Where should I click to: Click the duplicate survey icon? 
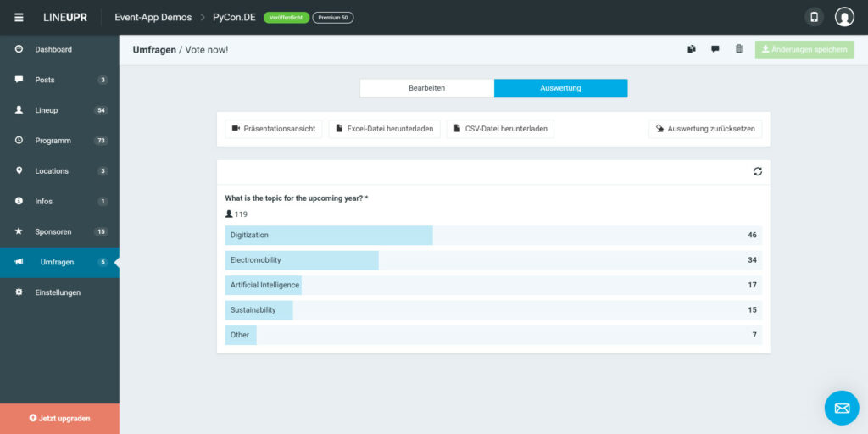(x=692, y=49)
